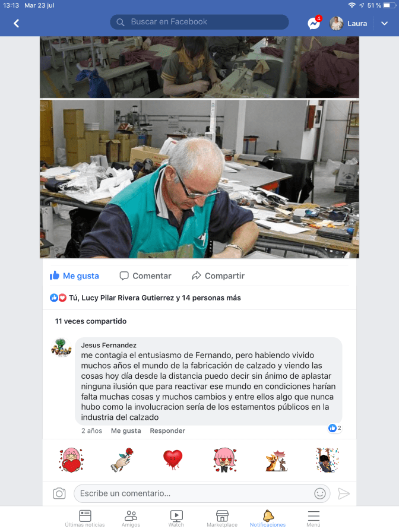Open the emoji picker in the comment field
399x532 pixels.
319,493
